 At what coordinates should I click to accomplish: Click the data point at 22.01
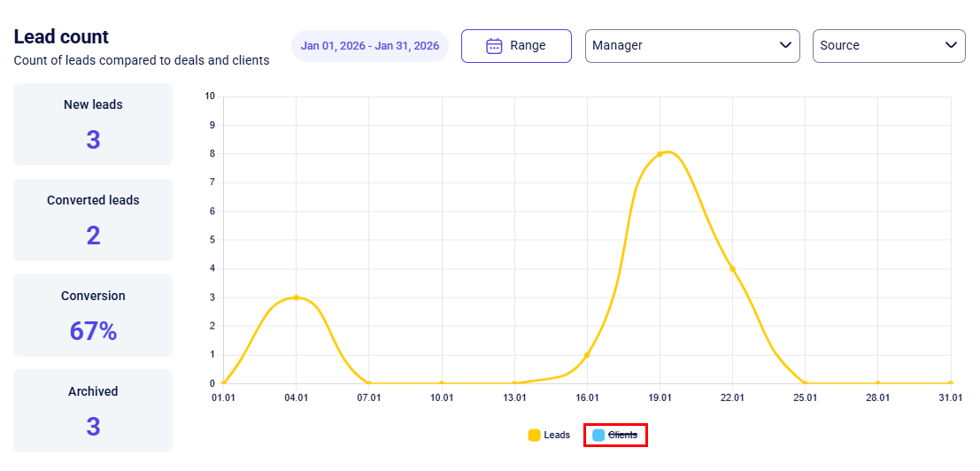tap(732, 269)
